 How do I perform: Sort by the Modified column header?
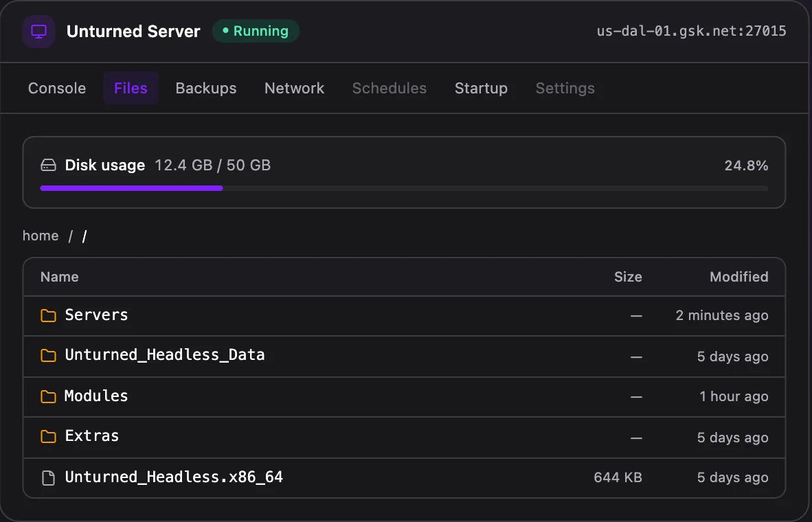[x=739, y=277]
